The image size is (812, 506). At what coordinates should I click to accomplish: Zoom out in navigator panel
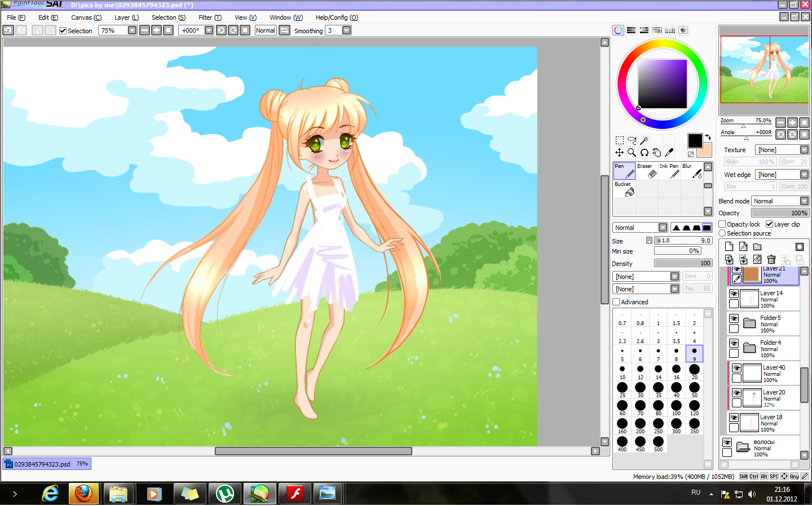pyautogui.click(x=780, y=122)
